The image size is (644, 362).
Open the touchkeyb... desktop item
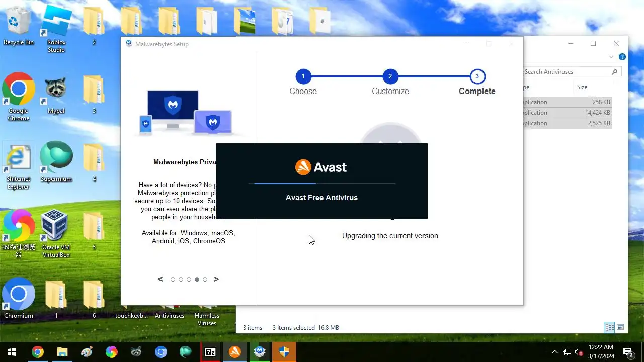132,316
